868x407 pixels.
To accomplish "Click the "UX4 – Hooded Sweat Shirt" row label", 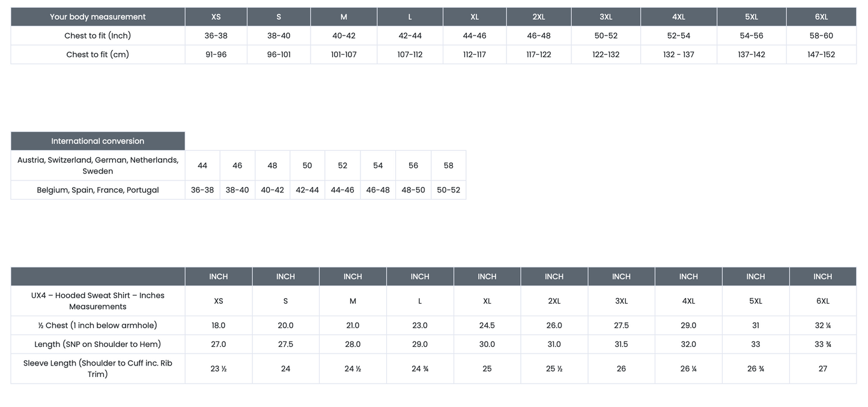I will (97, 301).
